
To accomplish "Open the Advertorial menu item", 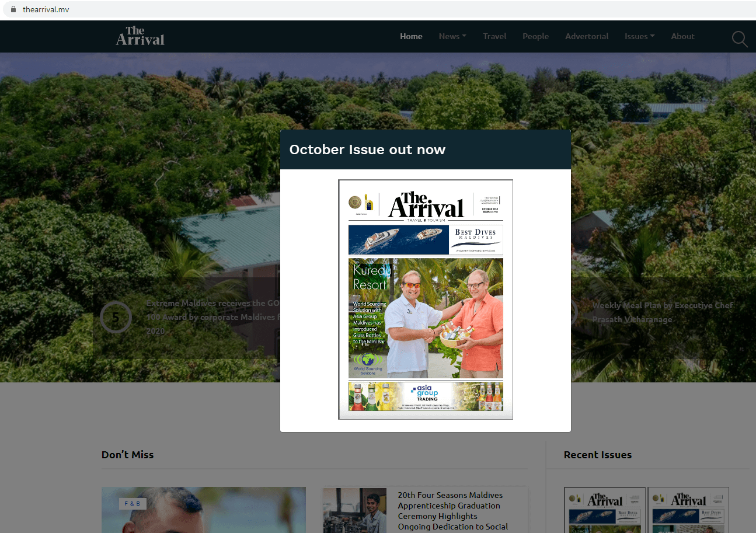I will [x=587, y=36].
